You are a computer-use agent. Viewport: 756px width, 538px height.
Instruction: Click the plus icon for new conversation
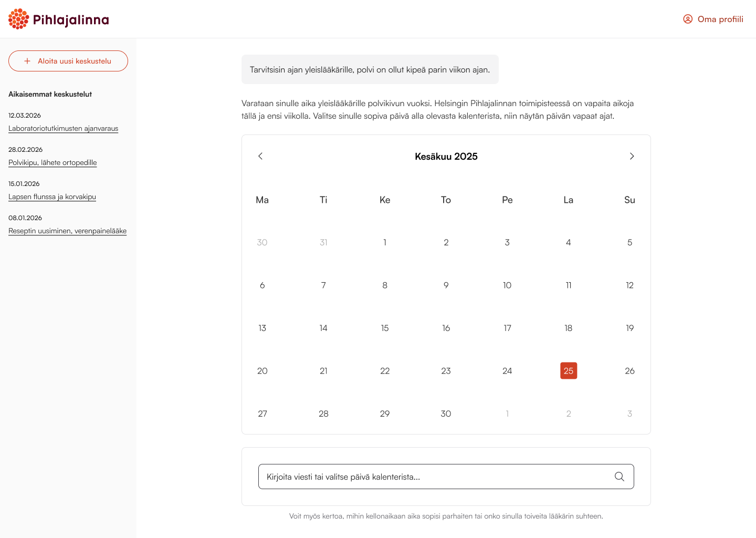tap(27, 61)
